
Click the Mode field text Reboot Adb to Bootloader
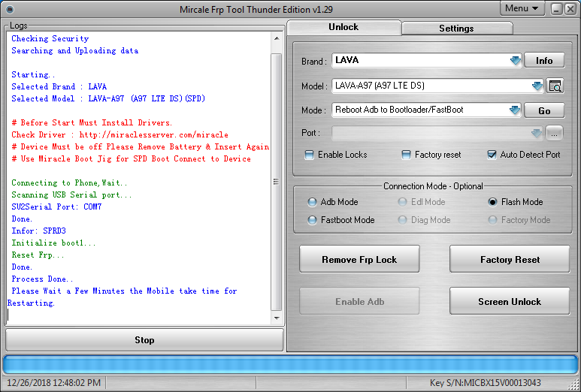399,110
